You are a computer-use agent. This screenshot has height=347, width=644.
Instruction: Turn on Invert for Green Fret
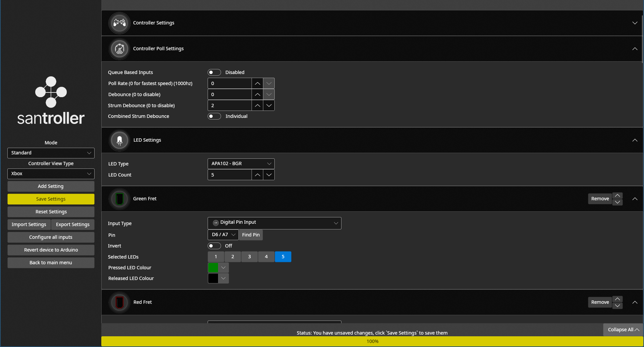(214, 246)
